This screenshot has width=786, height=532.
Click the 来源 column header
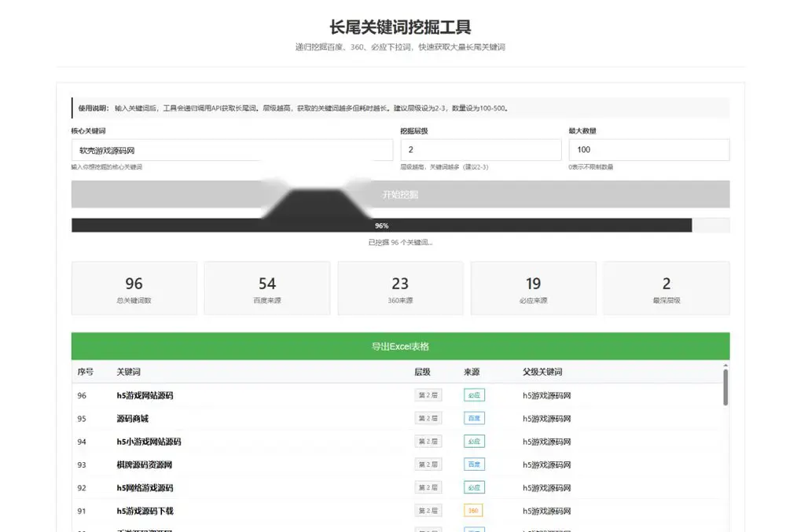[472, 372]
